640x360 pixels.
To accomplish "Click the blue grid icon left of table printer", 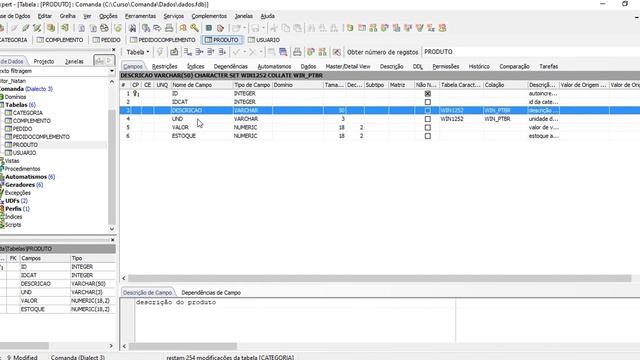I will [x=283, y=52].
